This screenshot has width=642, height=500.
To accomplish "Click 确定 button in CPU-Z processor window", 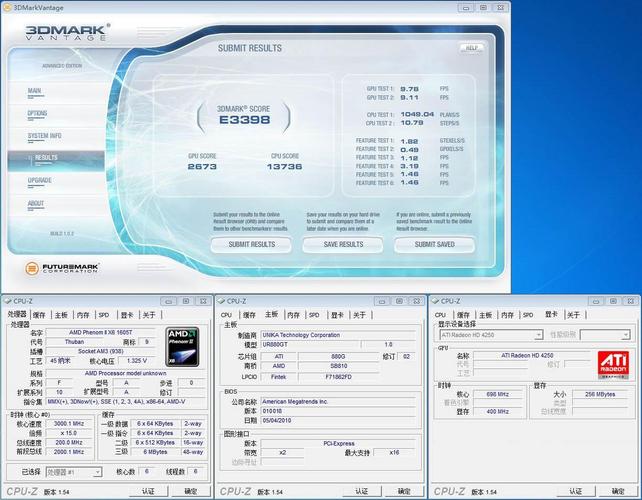I will coord(191,491).
